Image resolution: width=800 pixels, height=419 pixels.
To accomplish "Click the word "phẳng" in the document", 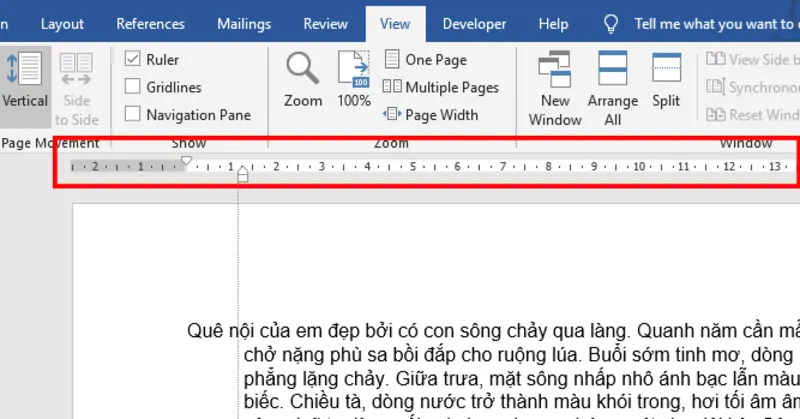I will 273,379.
